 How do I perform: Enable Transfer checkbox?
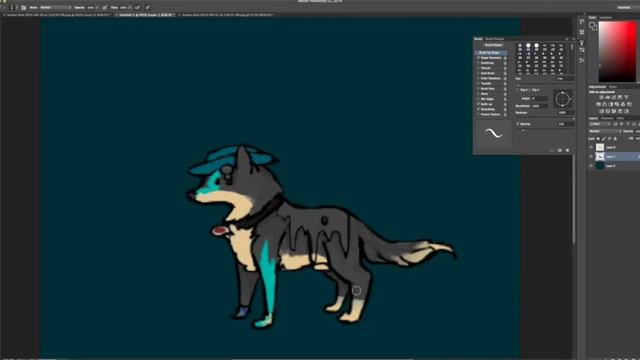[478, 84]
